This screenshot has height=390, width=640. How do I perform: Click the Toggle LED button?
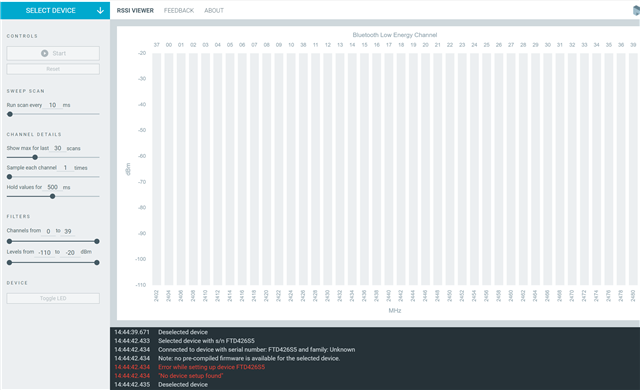53,298
